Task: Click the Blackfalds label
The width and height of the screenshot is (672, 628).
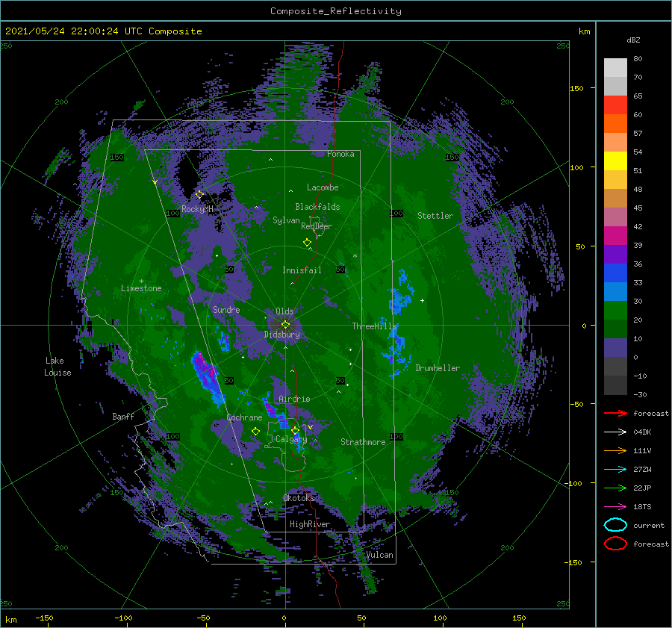Action: point(317,207)
